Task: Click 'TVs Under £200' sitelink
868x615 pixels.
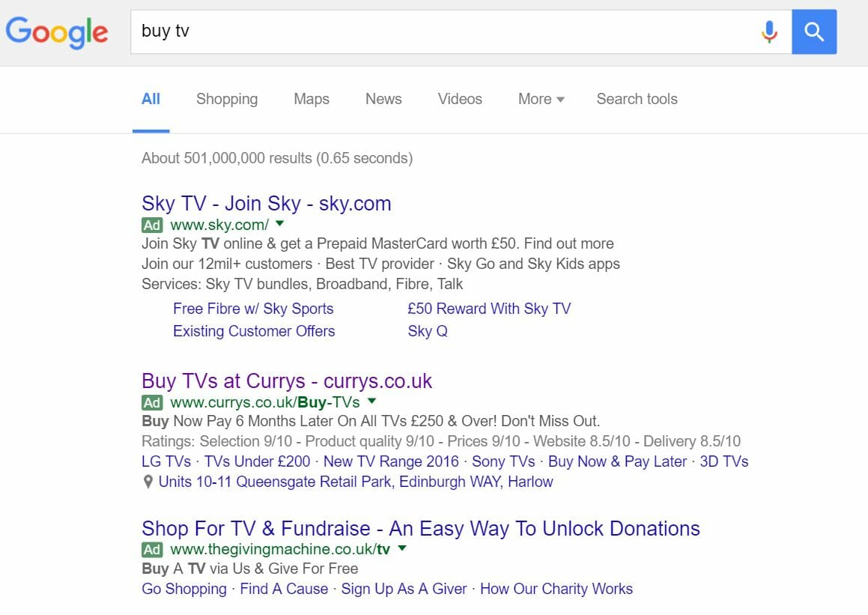Action: pyautogui.click(x=258, y=461)
